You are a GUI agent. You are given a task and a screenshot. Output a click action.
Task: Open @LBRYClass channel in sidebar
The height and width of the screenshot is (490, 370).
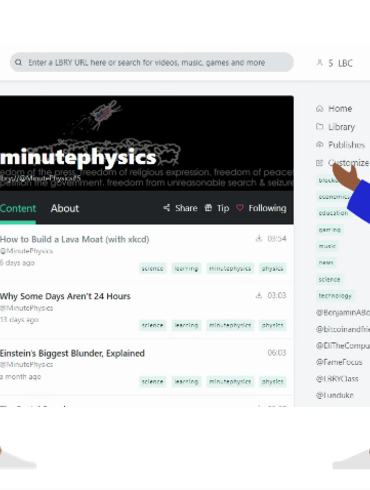click(x=337, y=379)
